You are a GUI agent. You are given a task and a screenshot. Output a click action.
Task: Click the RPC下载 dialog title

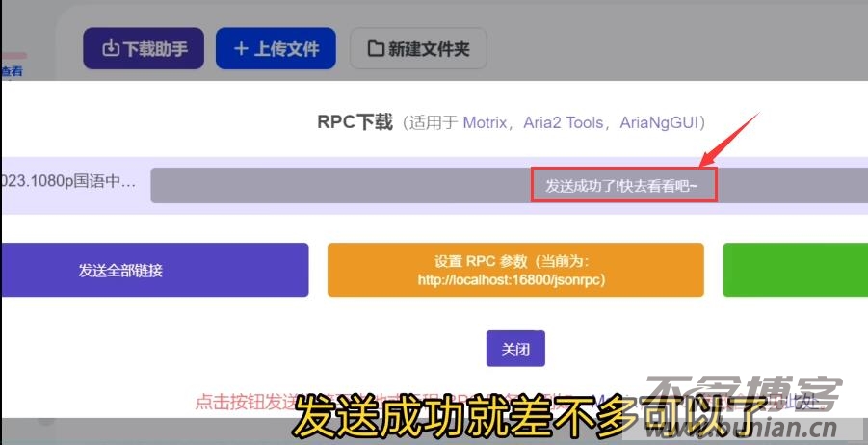[355, 122]
